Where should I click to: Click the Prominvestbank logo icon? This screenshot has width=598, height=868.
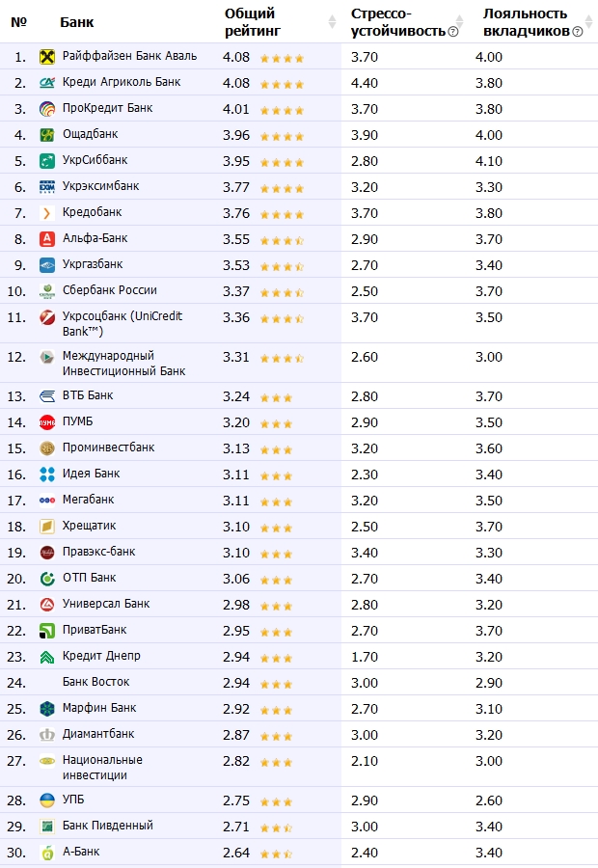coord(47,448)
